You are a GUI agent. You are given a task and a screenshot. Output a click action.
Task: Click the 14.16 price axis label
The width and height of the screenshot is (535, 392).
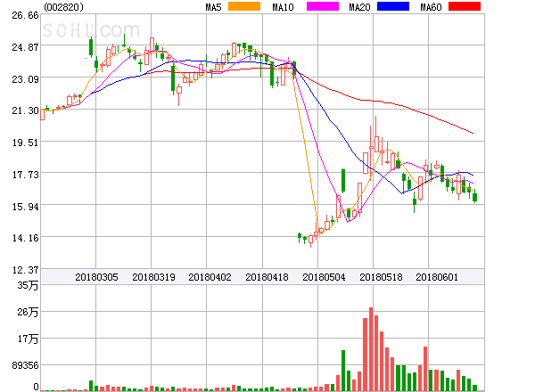coord(25,238)
